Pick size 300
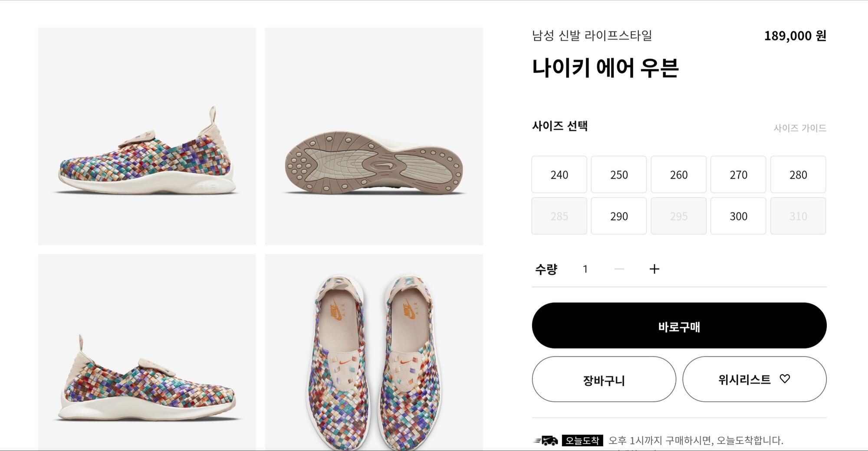Screen dimensions: 868x451 tap(738, 216)
